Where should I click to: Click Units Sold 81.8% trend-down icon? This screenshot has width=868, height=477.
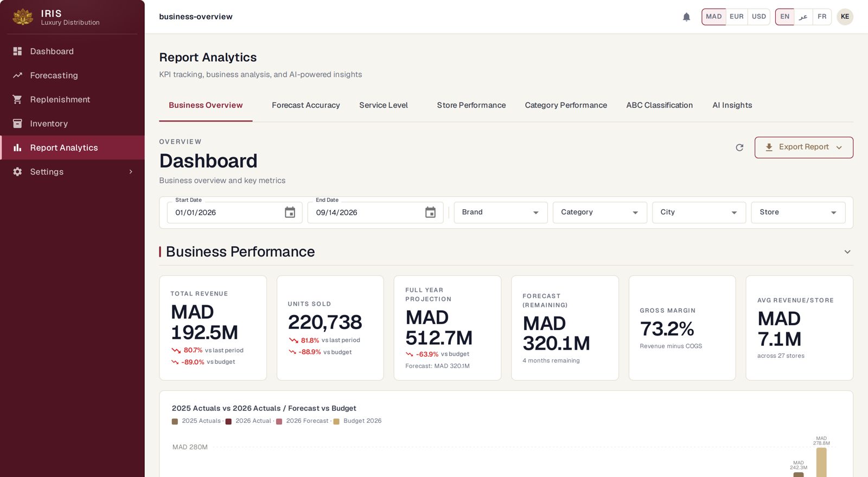[x=293, y=340]
